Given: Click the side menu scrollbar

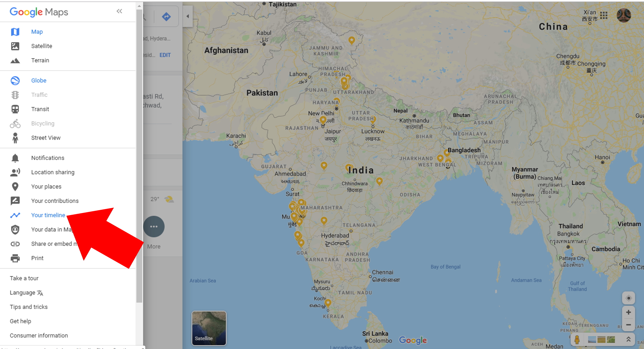Looking at the screenshot, I should pyautogui.click(x=139, y=156).
